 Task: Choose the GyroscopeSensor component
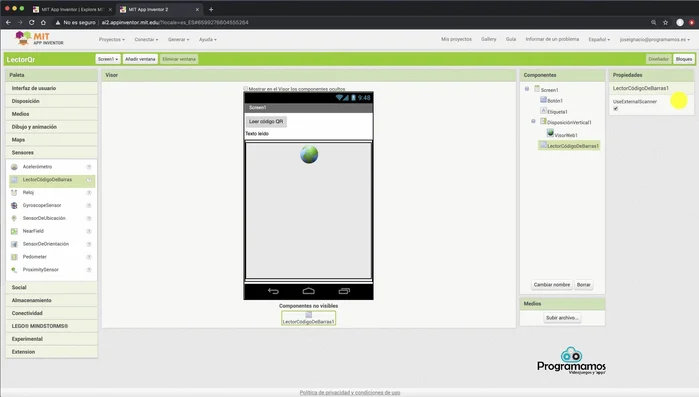click(x=41, y=205)
